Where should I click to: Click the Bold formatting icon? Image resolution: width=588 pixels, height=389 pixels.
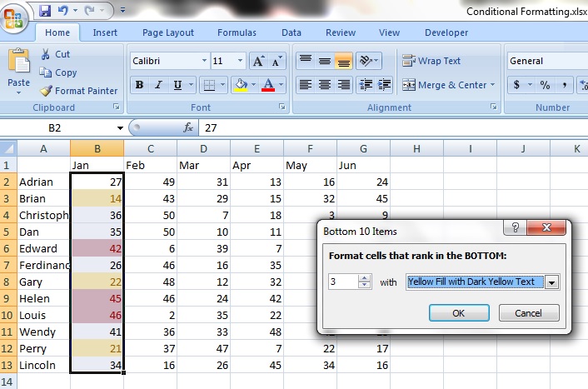pos(139,85)
